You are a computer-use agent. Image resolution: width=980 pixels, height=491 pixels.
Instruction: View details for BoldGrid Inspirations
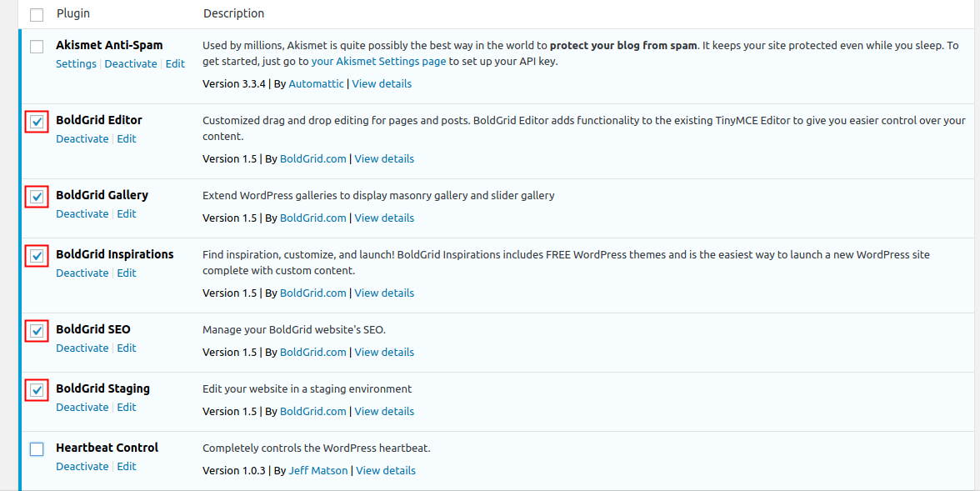[384, 293]
